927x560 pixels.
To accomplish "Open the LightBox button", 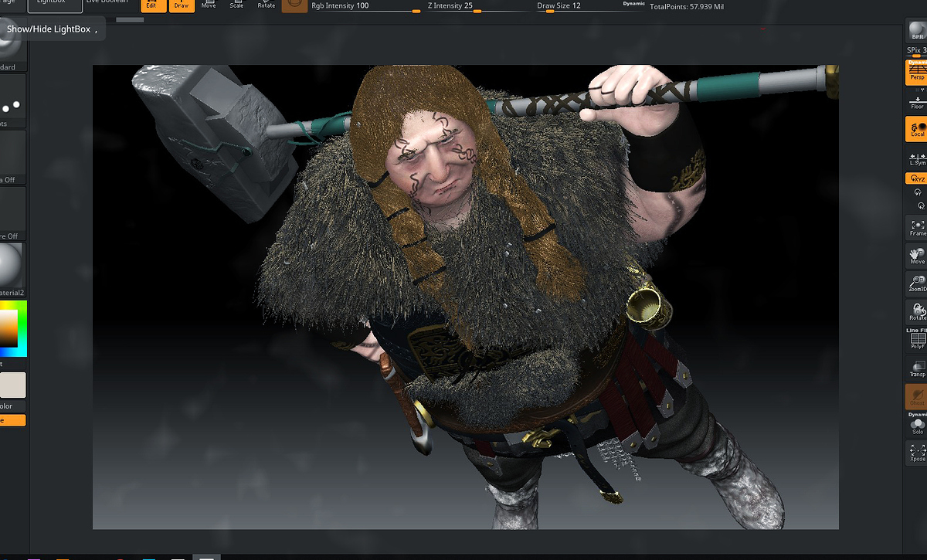I will 56,5.
